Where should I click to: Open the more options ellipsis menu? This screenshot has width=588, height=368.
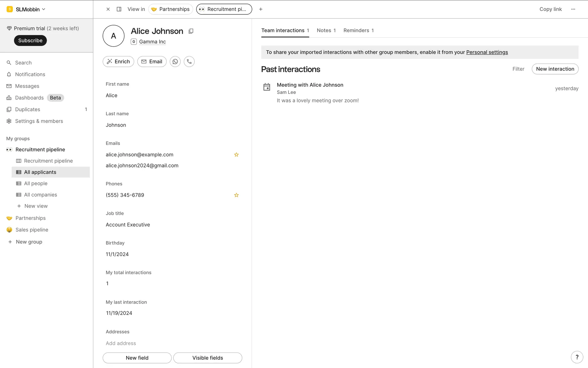pyautogui.click(x=573, y=9)
